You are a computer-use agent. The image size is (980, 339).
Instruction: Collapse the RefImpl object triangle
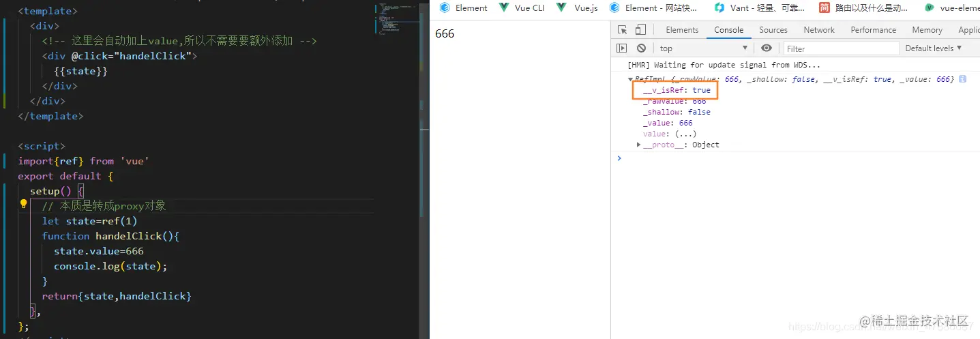[x=631, y=80]
